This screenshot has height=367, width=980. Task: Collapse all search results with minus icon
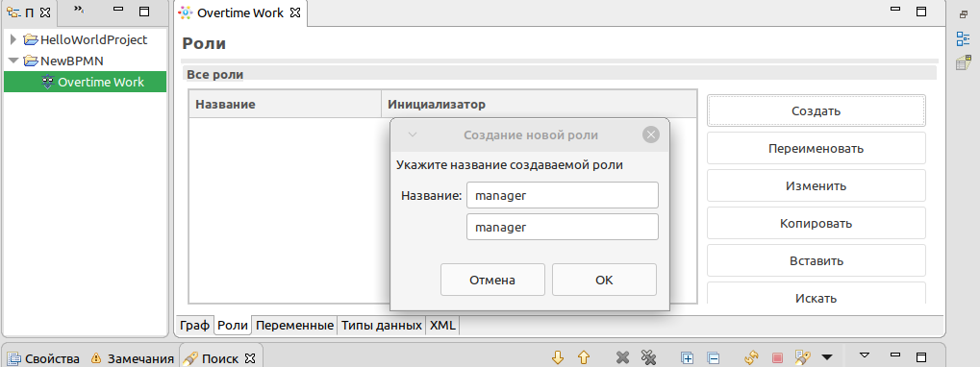click(x=714, y=358)
